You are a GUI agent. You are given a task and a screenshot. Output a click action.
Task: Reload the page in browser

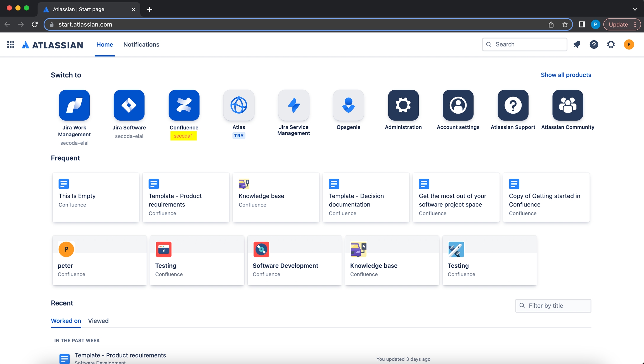click(35, 24)
